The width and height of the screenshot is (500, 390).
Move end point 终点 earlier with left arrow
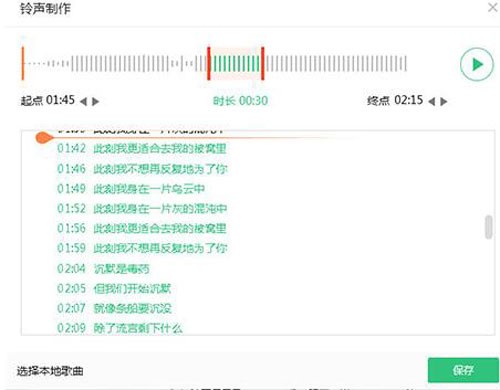coord(432,101)
